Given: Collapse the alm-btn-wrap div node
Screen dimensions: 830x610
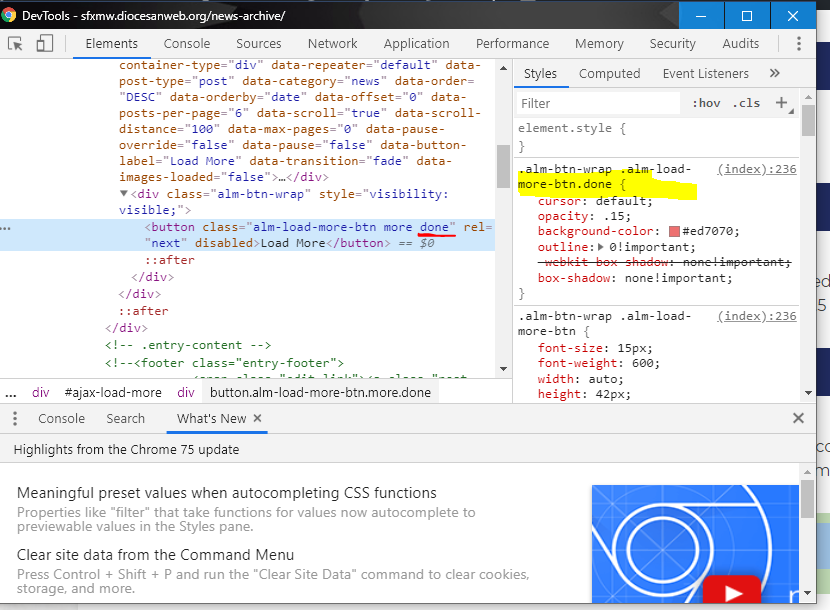Looking at the screenshot, I should tap(124, 194).
